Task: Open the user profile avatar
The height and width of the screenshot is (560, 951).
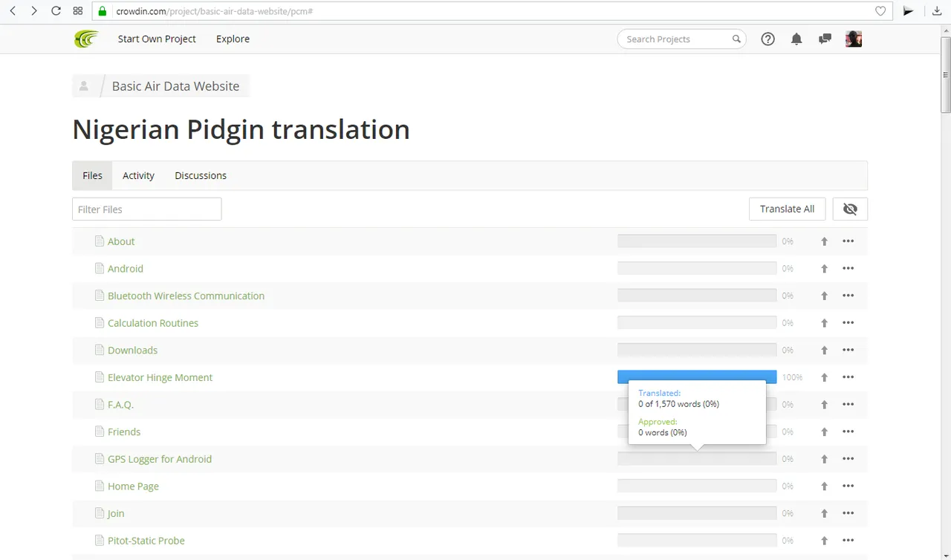Action: 854,39
